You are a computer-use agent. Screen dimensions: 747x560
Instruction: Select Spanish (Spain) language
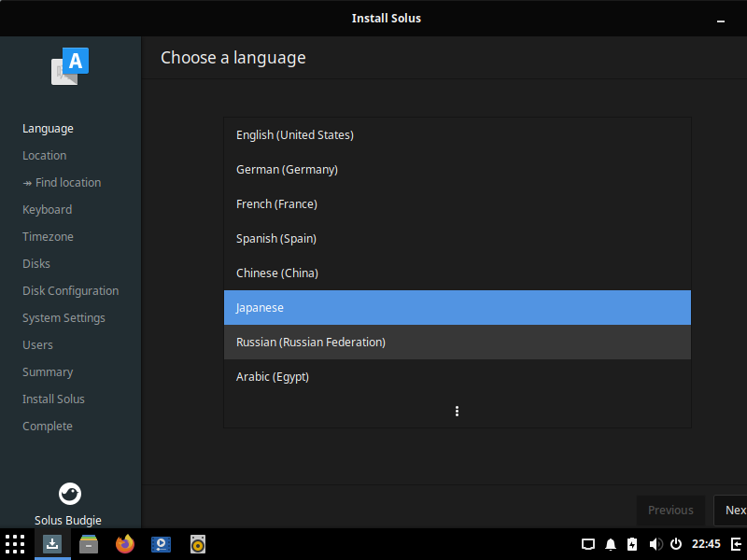click(x=458, y=239)
